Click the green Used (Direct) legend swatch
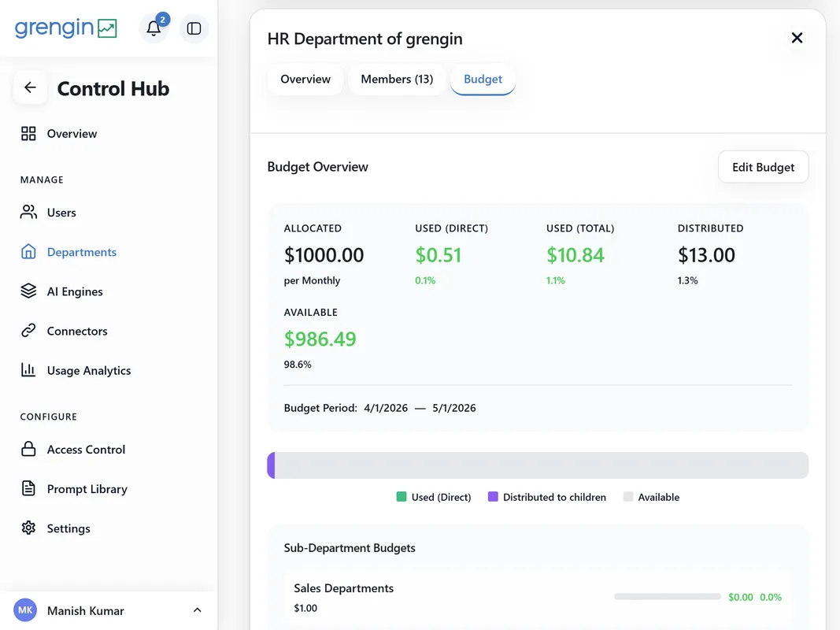The height and width of the screenshot is (630, 840). pos(401,497)
